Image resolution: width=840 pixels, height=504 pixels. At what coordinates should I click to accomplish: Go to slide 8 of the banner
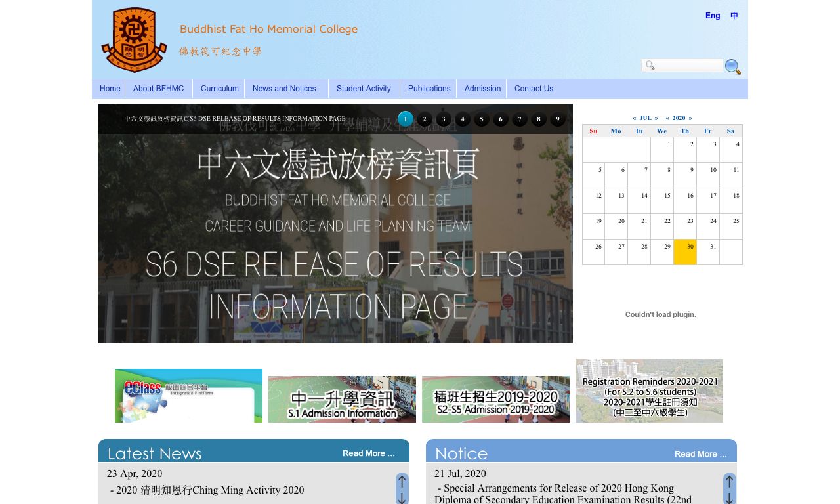539,119
